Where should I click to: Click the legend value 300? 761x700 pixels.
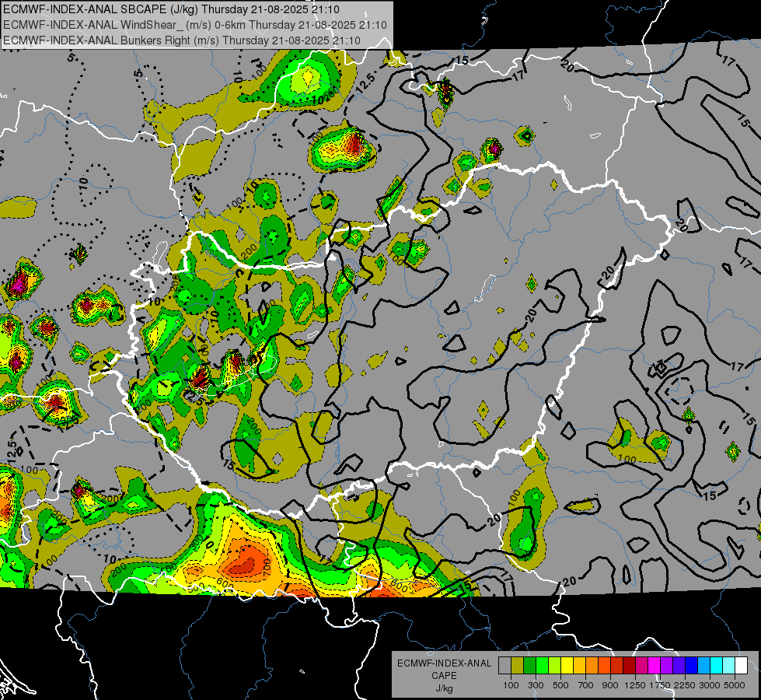coord(536,685)
